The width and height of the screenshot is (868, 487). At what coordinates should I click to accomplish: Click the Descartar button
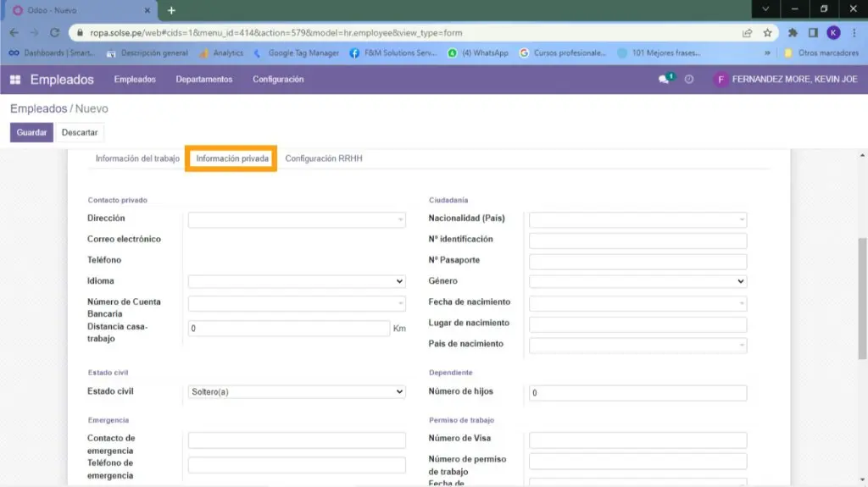coord(80,133)
